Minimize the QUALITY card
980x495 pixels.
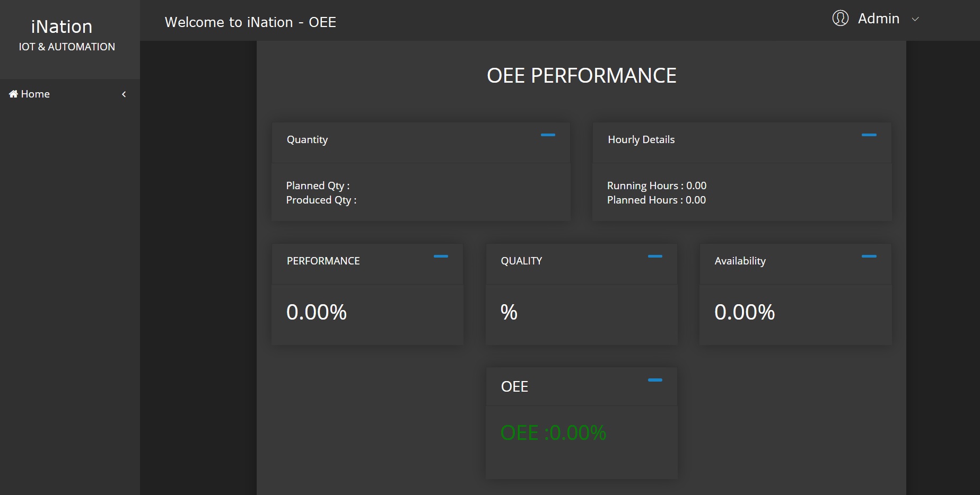point(655,257)
